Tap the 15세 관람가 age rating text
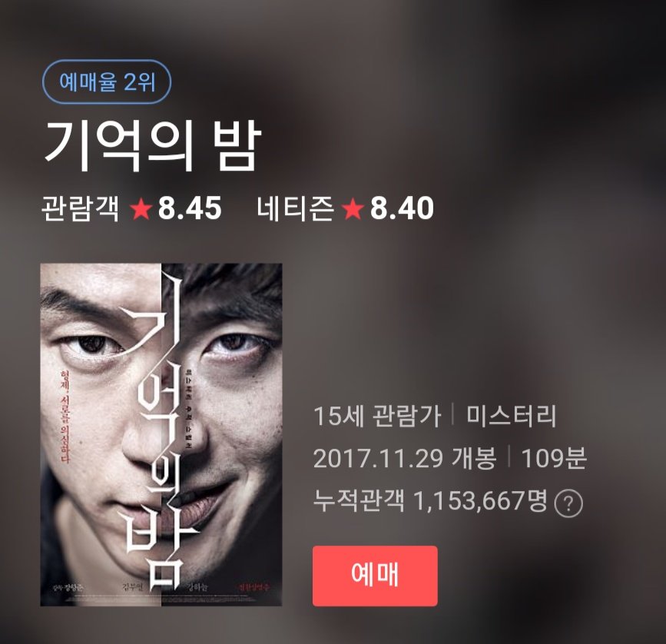666x644 pixels. 377,416
